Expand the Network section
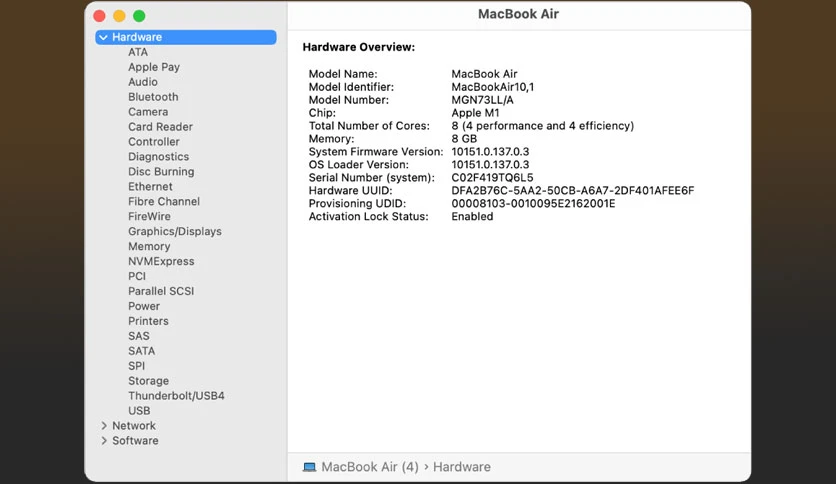The image size is (836, 484). (x=104, y=426)
